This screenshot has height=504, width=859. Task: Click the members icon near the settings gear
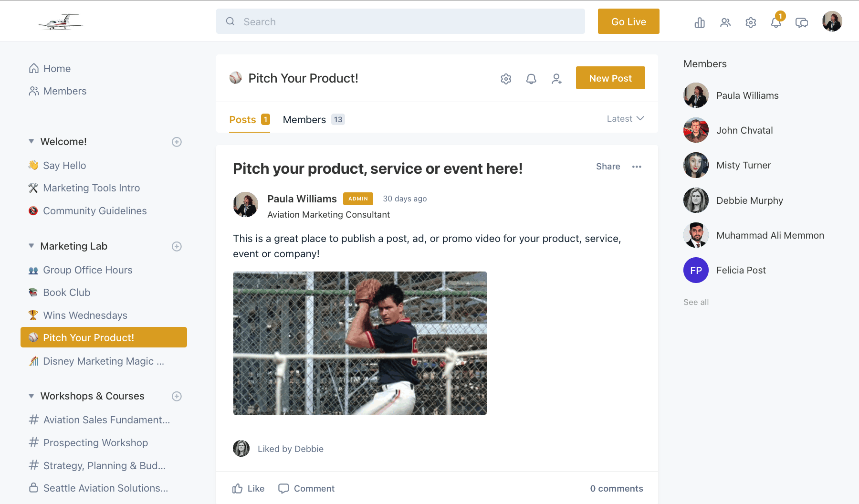pyautogui.click(x=725, y=22)
